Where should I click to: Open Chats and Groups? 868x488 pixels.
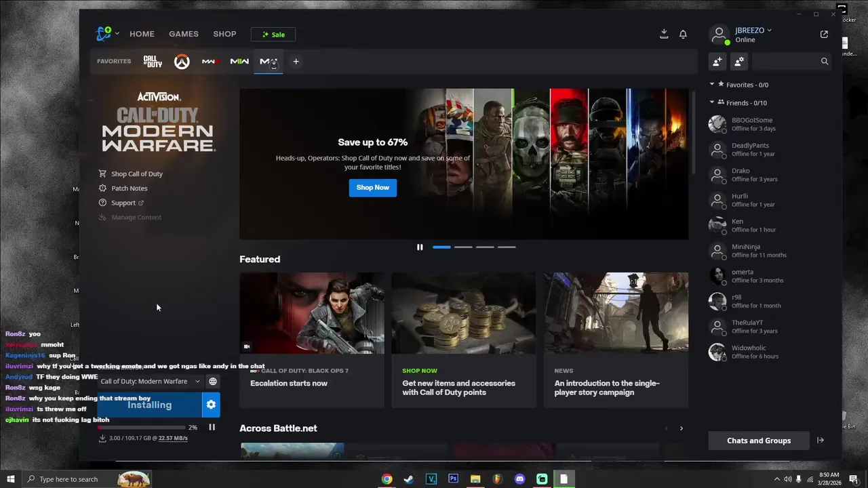click(x=759, y=441)
